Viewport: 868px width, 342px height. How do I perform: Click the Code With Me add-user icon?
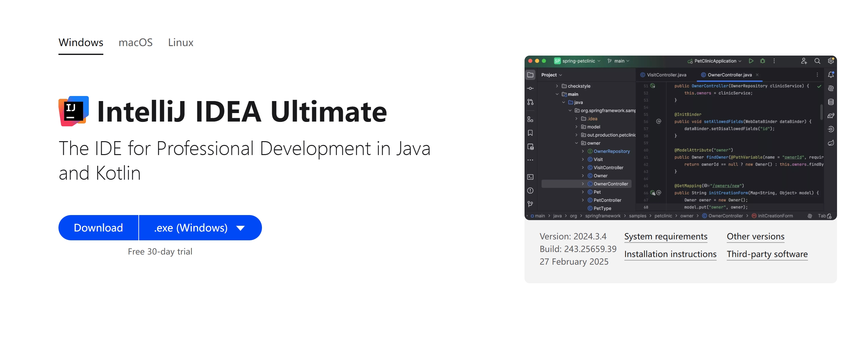804,61
